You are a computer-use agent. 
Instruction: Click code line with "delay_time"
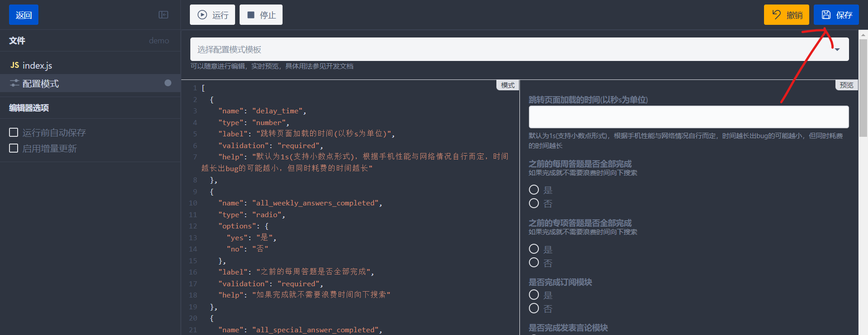(x=262, y=111)
